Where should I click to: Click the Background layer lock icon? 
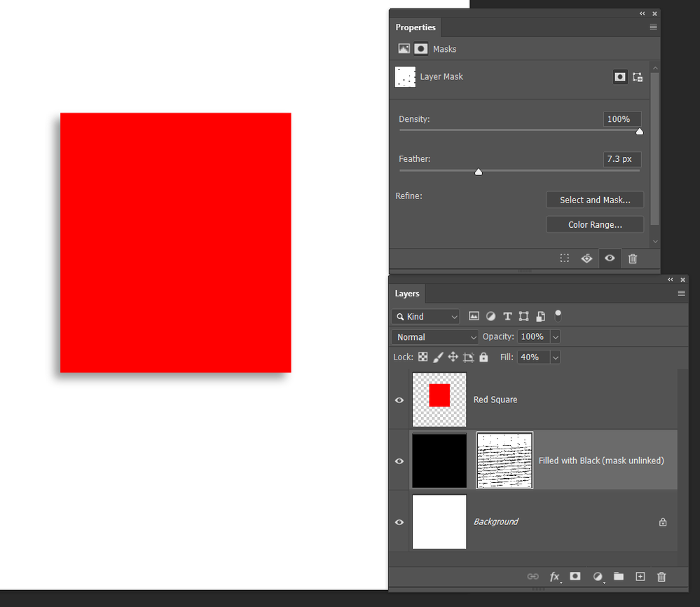point(663,521)
